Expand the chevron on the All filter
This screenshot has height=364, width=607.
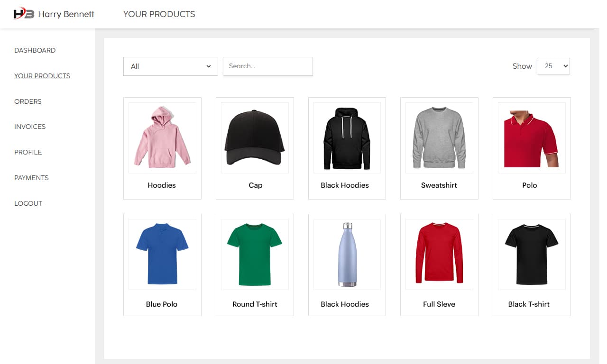[209, 66]
